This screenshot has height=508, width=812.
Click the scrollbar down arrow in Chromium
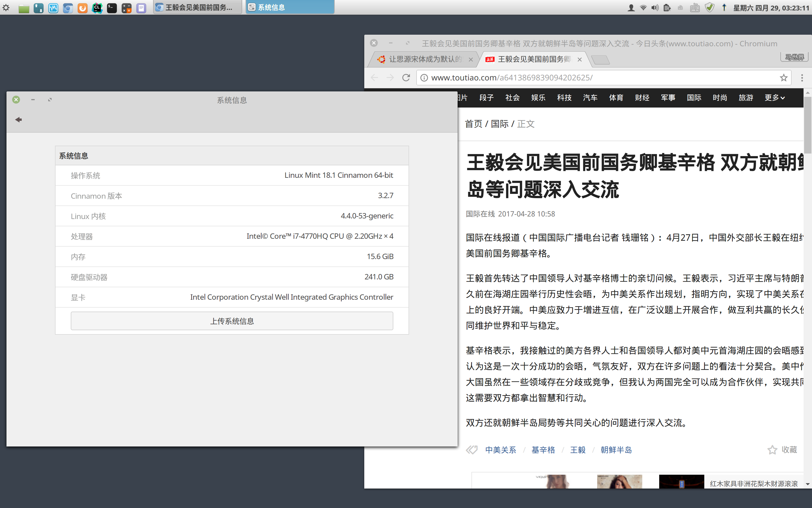(x=807, y=484)
